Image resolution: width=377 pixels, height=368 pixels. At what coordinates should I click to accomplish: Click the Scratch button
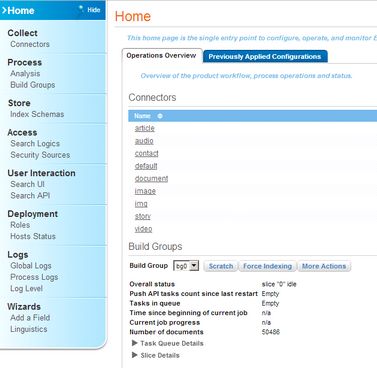point(221,266)
